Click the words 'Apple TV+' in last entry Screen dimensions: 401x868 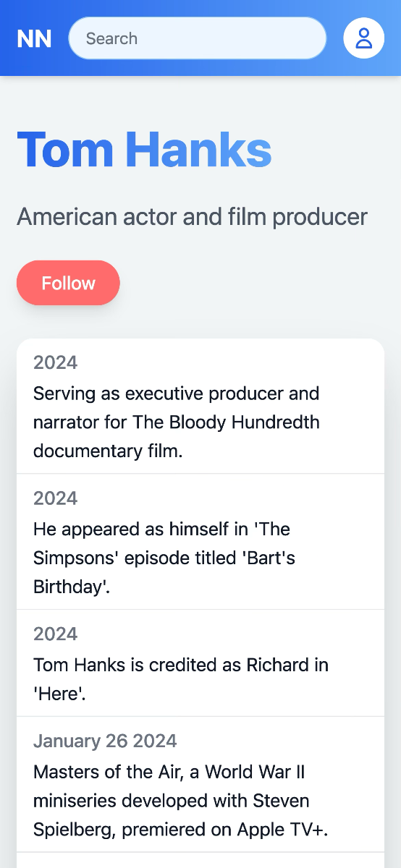tap(278, 830)
